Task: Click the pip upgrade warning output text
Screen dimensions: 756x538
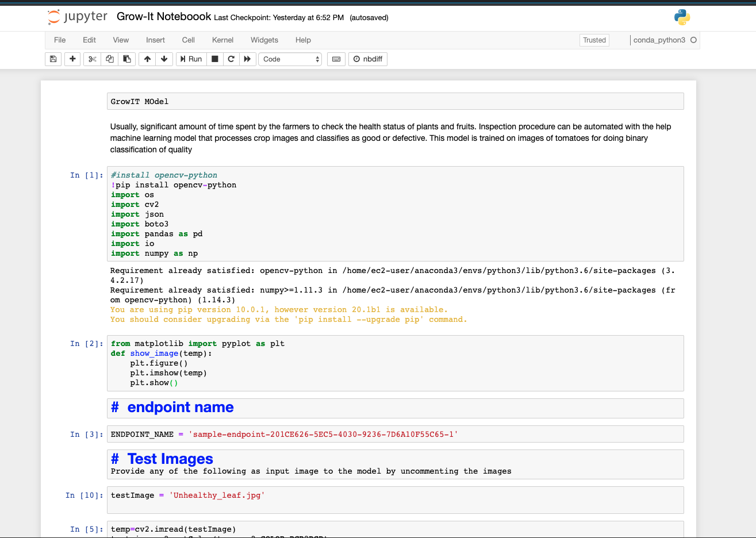Action: click(289, 314)
